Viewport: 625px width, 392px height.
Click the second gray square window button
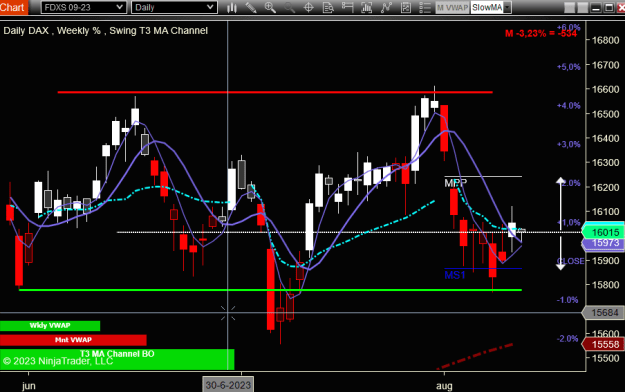point(583,8)
